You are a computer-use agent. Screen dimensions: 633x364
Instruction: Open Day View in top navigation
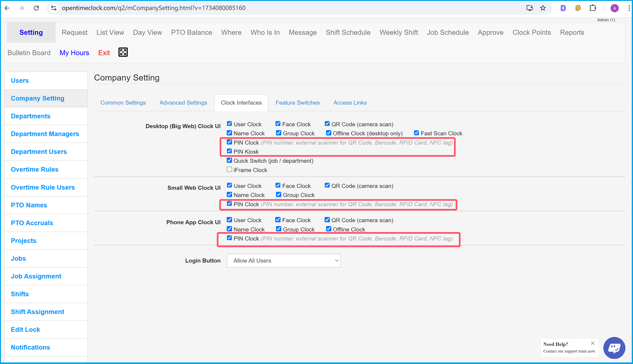point(147,32)
